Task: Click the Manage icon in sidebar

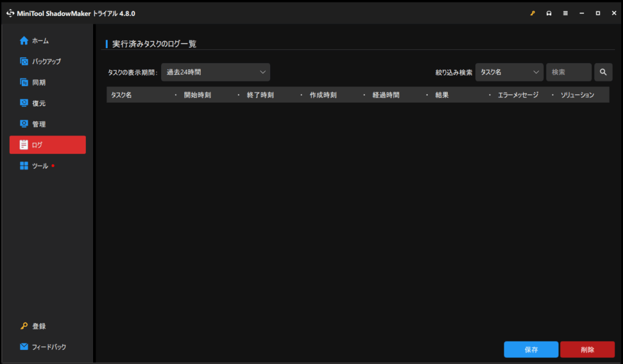Action: (x=24, y=124)
